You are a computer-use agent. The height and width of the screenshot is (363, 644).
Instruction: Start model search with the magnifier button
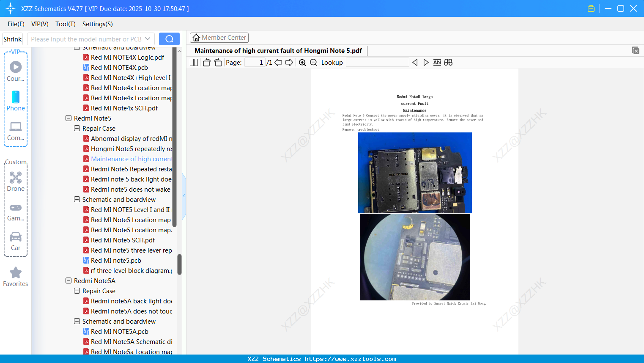[169, 38]
